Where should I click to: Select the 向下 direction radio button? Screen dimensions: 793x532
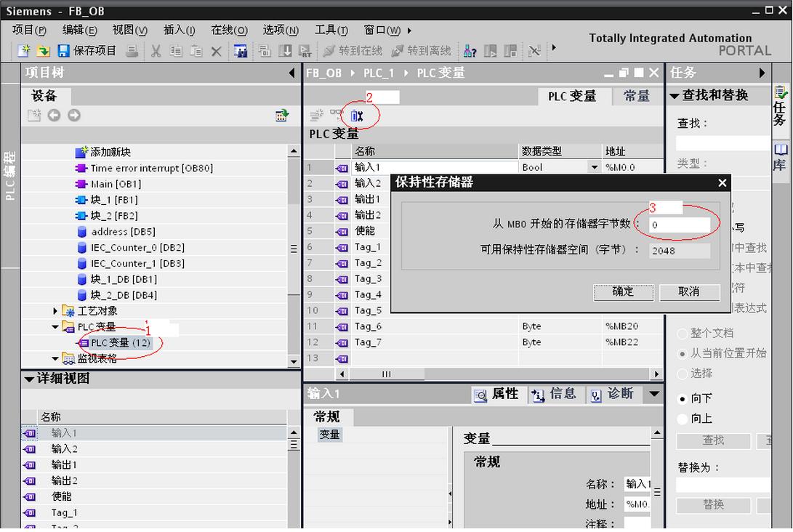coord(683,399)
